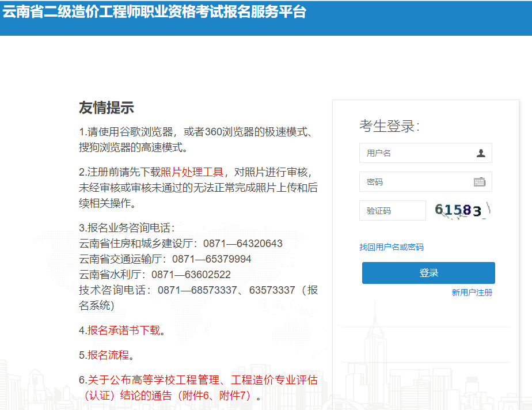532x410 pixels.
Task: Click the captcha image showing 61583
Action: [x=459, y=210]
